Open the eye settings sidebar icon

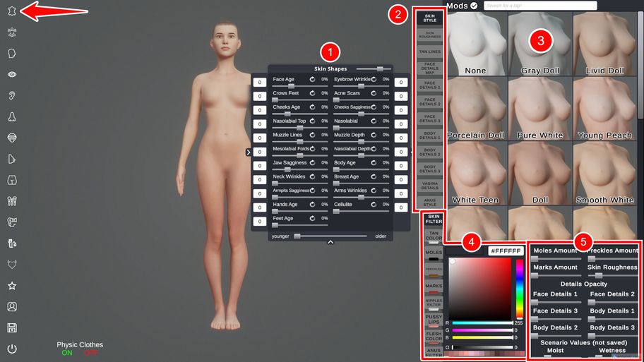(12, 74)
